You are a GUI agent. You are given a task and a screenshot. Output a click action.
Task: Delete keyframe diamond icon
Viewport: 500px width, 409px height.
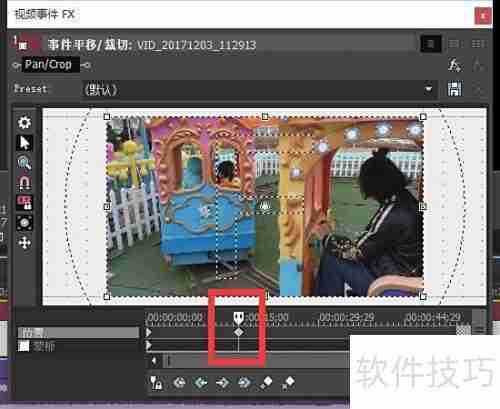pos(288,383)
